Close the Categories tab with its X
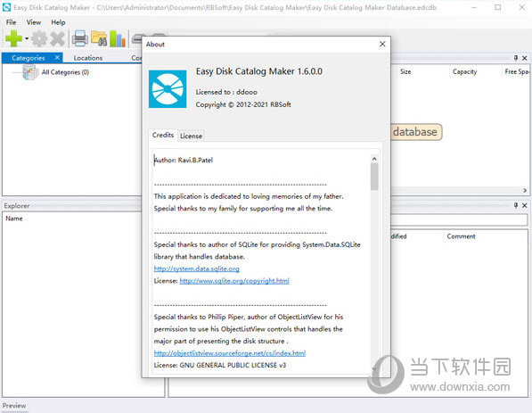Image resolution: width=532 pixels, height=413 pixels. (57, 58)
